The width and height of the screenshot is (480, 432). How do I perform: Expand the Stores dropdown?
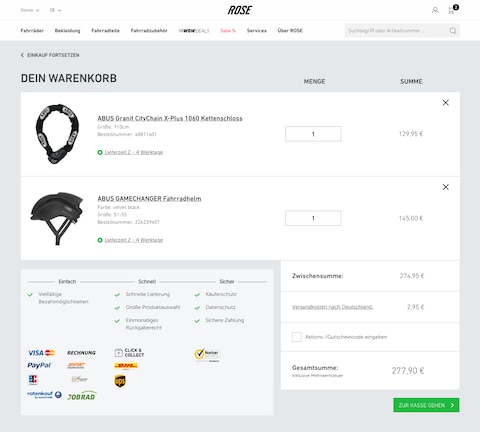tap(30, 10)
